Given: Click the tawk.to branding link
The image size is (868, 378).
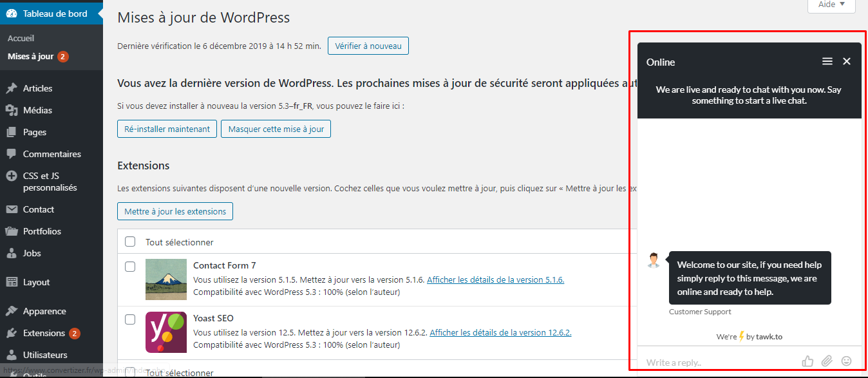Looking at the screenshot, I should (769, 336).
